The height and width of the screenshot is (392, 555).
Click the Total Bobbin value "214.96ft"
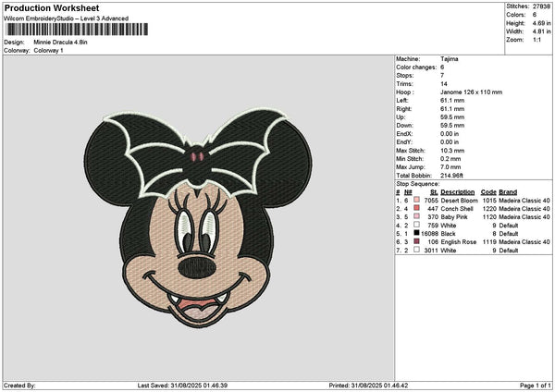[x=451, y=176]
